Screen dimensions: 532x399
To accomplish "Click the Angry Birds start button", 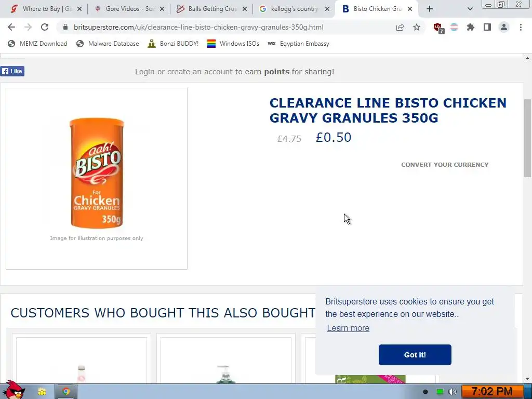I will [14, 391].
